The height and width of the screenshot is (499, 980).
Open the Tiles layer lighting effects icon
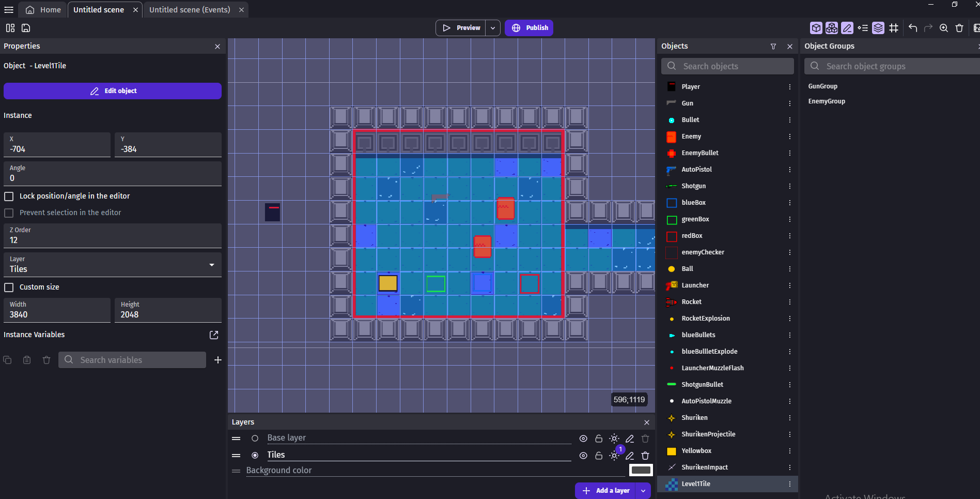point(614,456)
